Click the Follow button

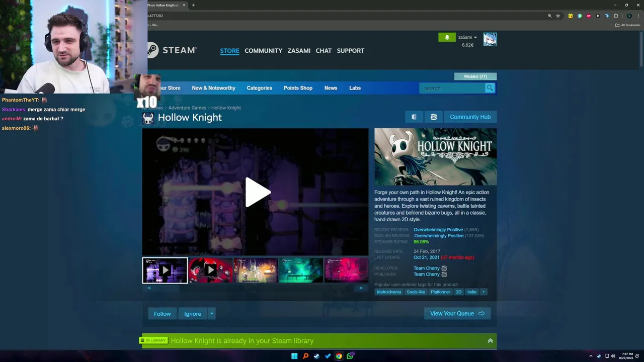click(162, 314)
